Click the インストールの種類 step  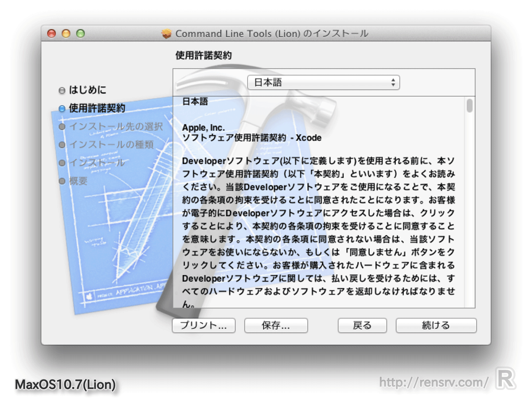111,145
